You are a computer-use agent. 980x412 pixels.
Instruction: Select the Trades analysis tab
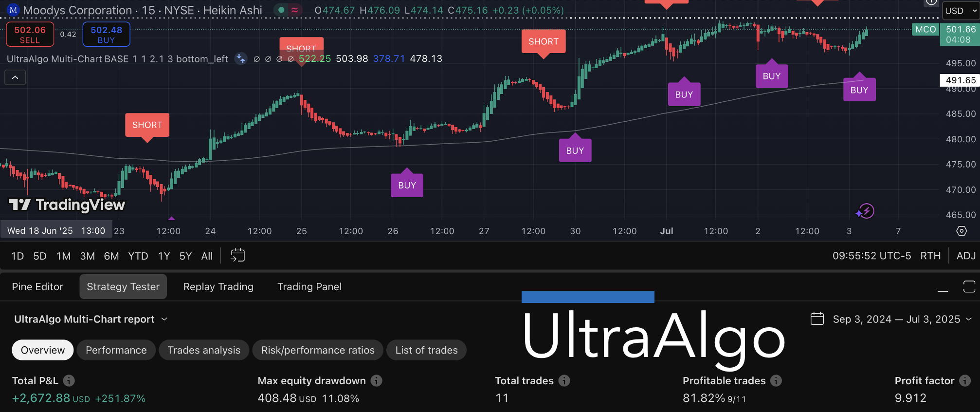pos(204,350)
